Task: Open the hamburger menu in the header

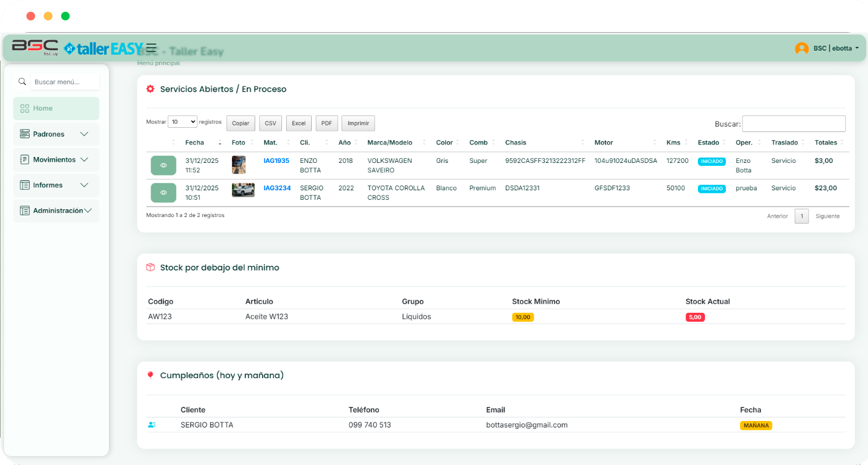Action: tap(152, 47)
